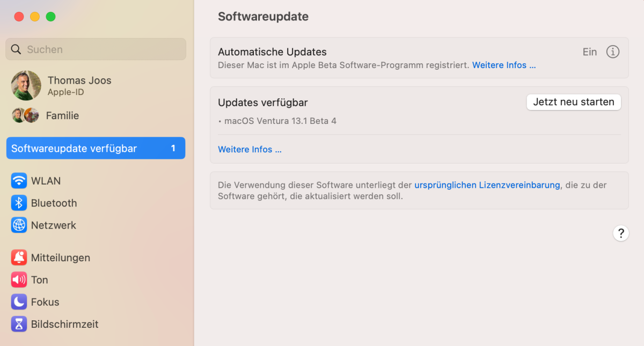Open Fokus settings label
This screenshot has width=644, height=346.
[45, 302]
